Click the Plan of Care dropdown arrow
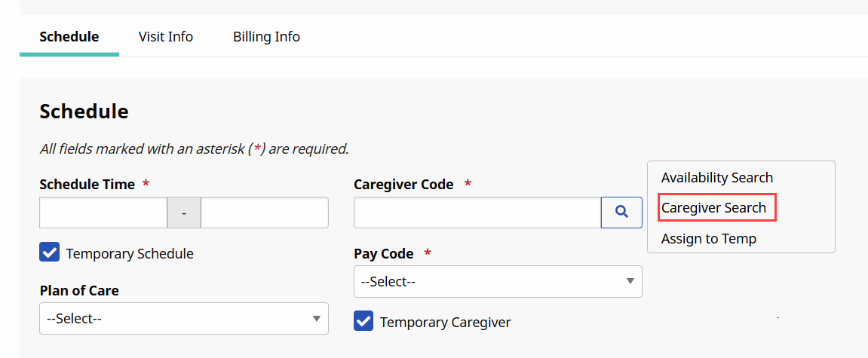This screenshot has height=358, width=868. tap(317, 318)
